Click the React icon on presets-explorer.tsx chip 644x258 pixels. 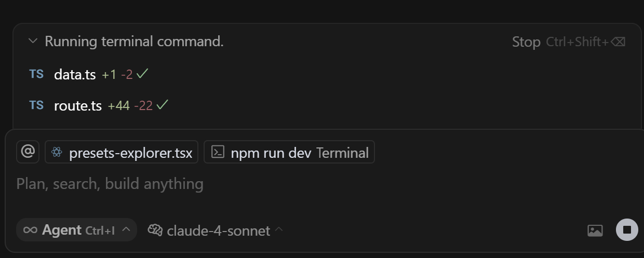[57, 153]
